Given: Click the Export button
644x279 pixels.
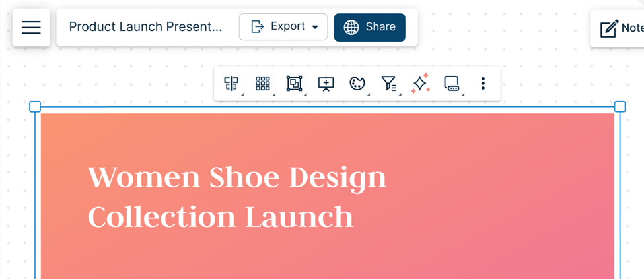Looking at the screenshot, I should coord(277,27).
